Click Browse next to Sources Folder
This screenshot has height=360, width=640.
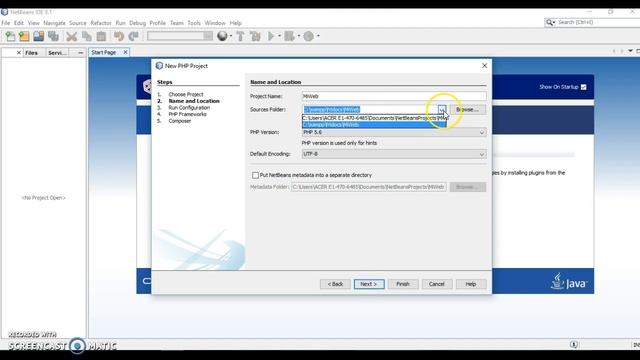click(x=468, y=109)
